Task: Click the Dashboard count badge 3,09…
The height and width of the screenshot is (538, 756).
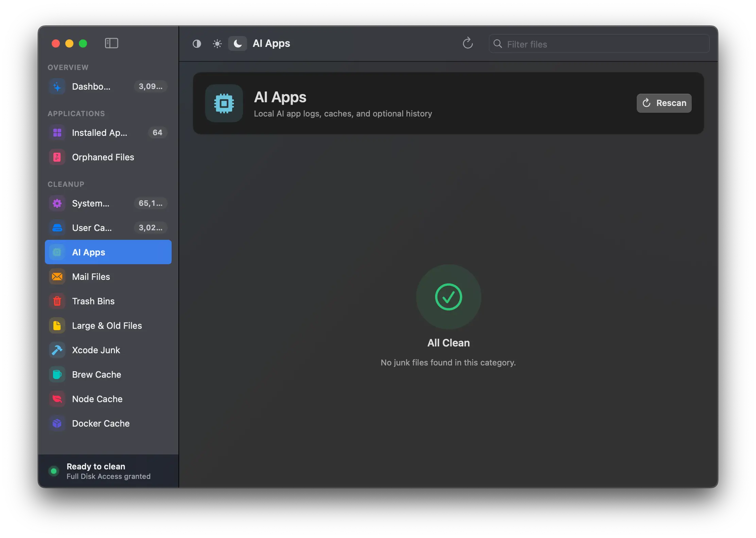Action: [x=151, y=87]
